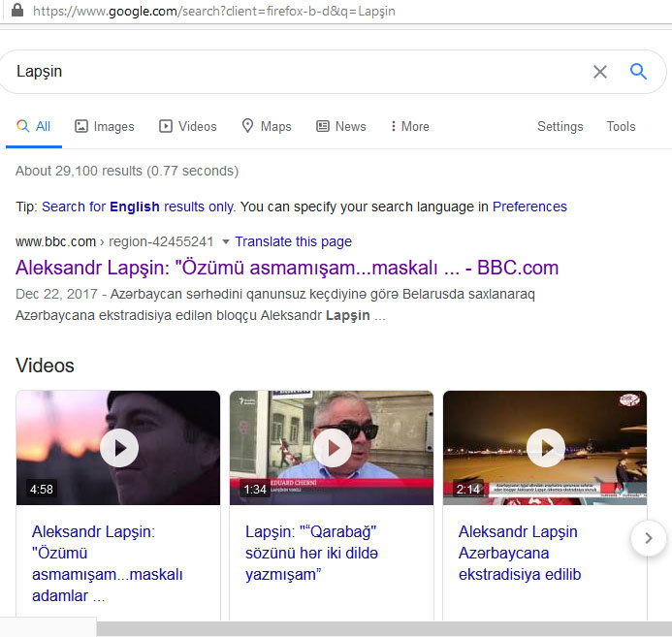The width and height of the screenshot is (672, 637).
Task: Clear the search box with the X icon
Action: point(600,72)
